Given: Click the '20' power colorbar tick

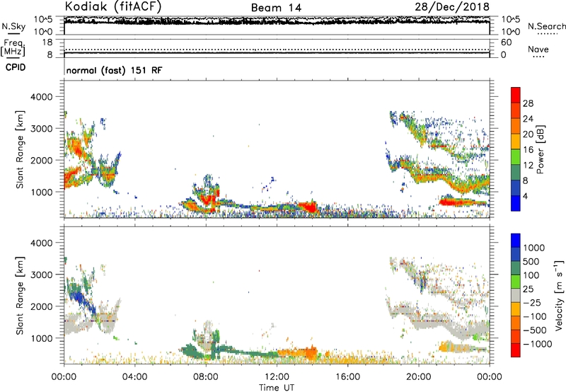Looking at the screenshot, I should point(528,134).
